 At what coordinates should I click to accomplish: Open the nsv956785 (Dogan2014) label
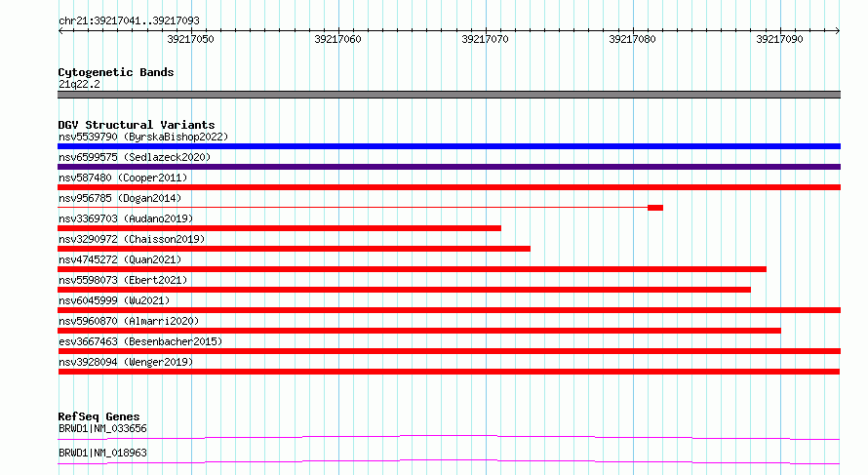(120, 198)
